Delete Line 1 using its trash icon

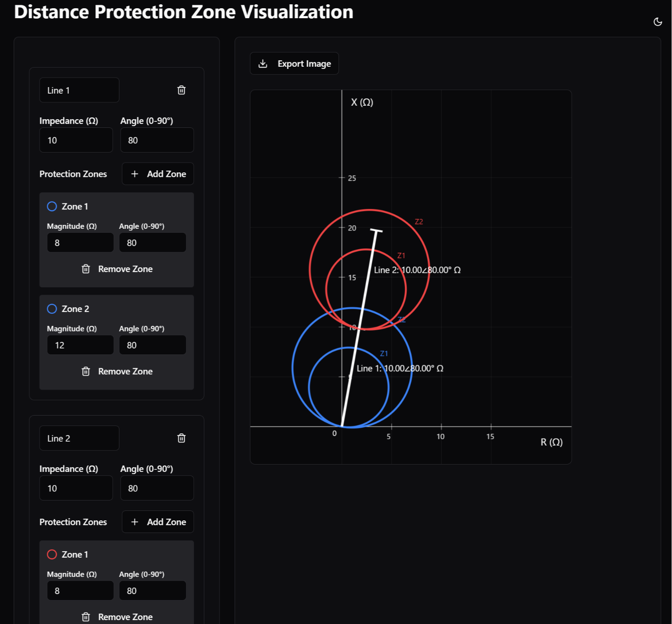pyautogui.click(x=182, y=90)
